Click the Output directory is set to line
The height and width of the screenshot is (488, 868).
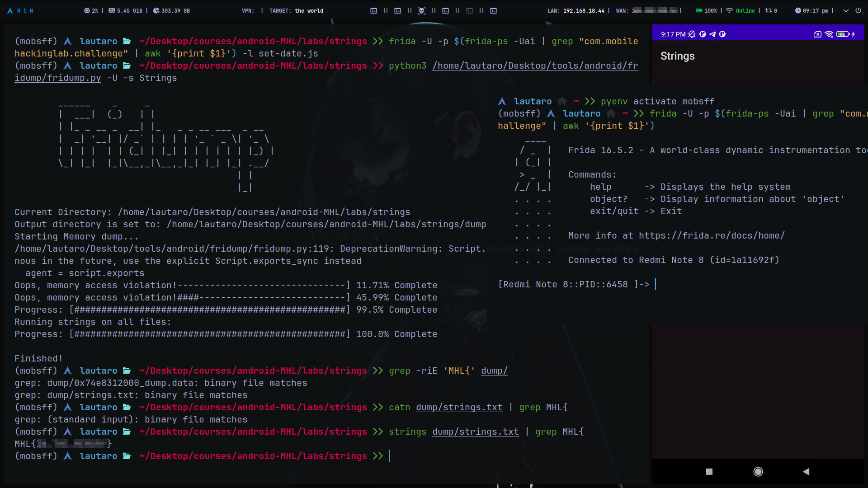(x=250, y=224)
